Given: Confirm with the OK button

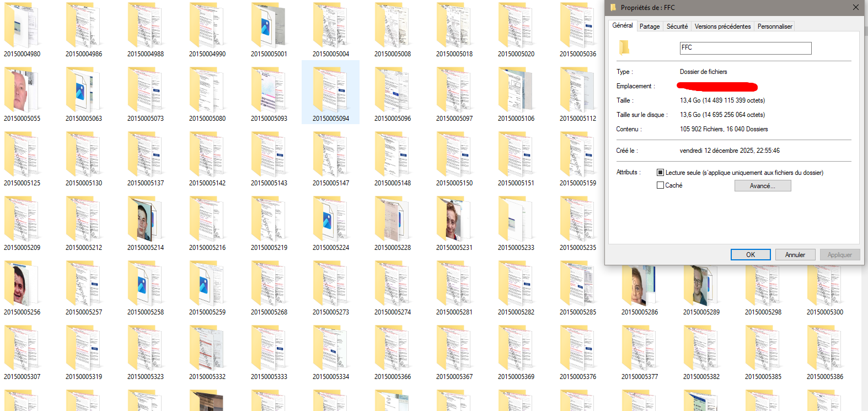Looking at the screenshot, I should point(751,255).
